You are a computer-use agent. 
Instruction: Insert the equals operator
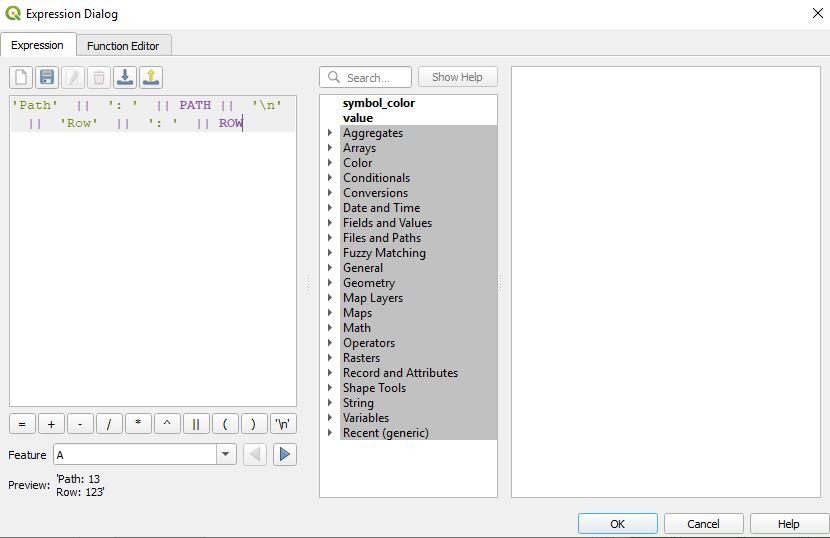tap(22, 423)
